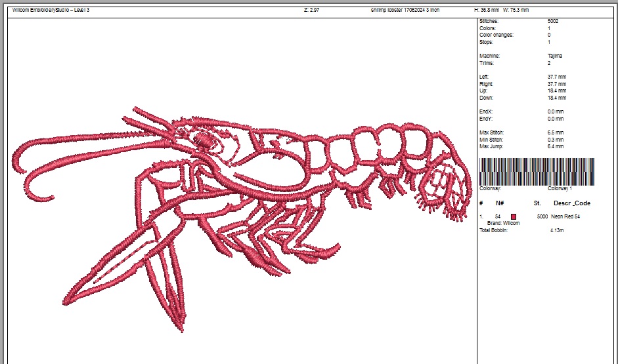The height and width of the screenshot is (364, 618).
Task: Click the Colorway 1 value
Action: coord(560,188)
